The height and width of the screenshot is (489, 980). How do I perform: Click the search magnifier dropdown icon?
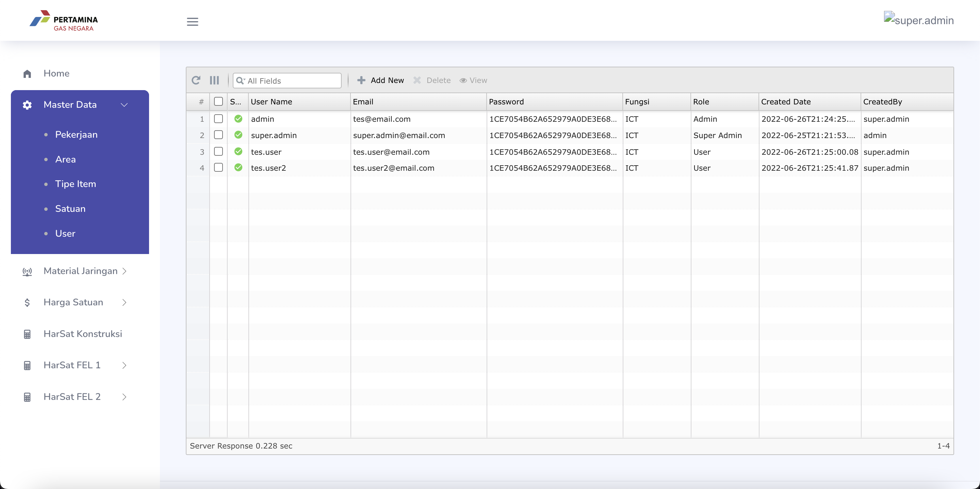(x=241, y=81)
